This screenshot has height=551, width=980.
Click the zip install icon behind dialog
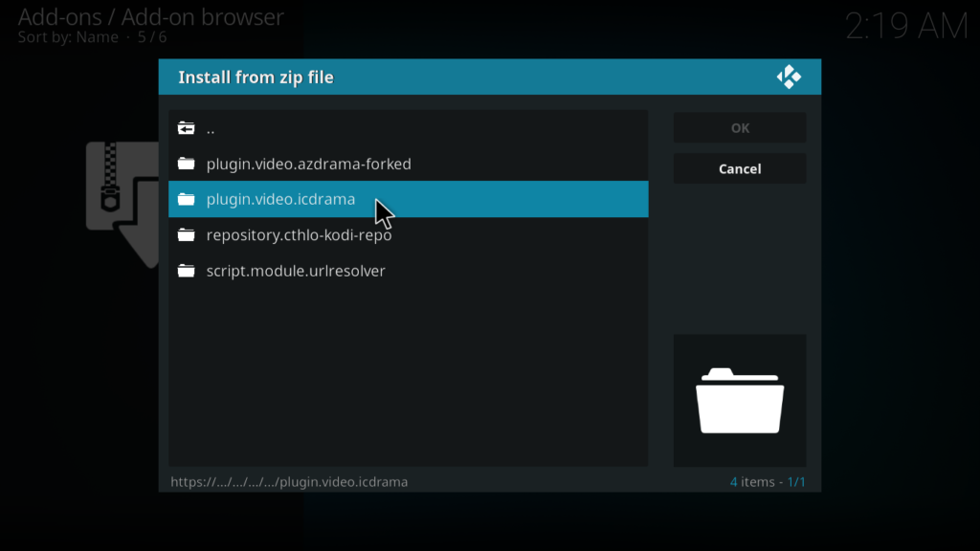(122, 205)
